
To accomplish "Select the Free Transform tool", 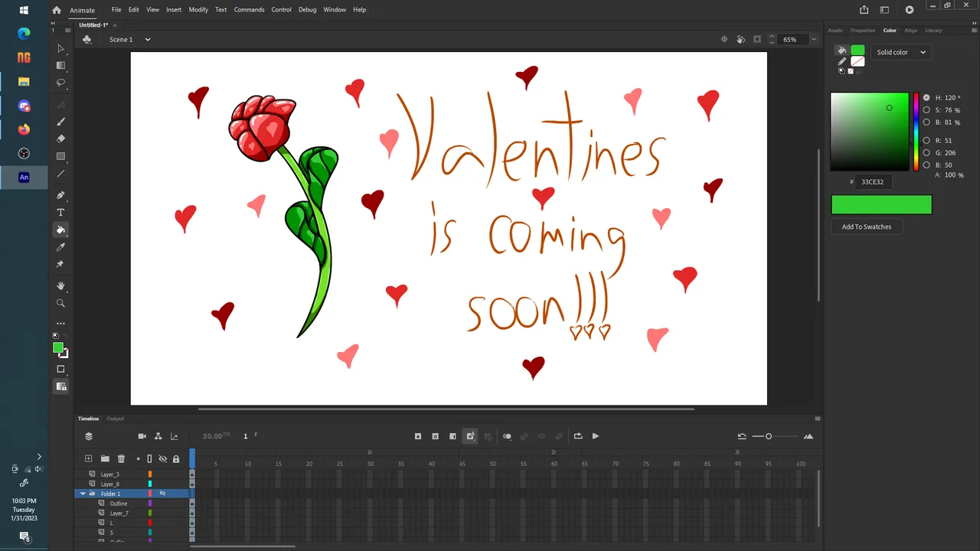I will 61,65.
